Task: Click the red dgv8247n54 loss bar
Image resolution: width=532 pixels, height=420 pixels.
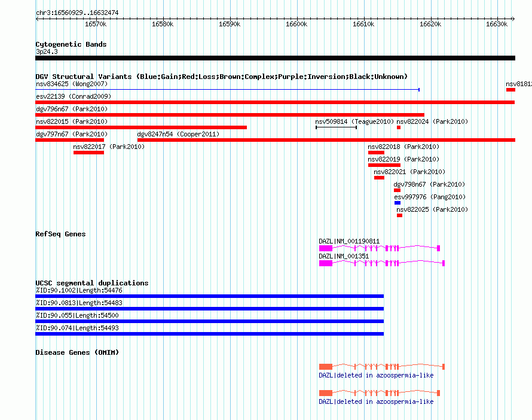Action: tap(326, 140)
